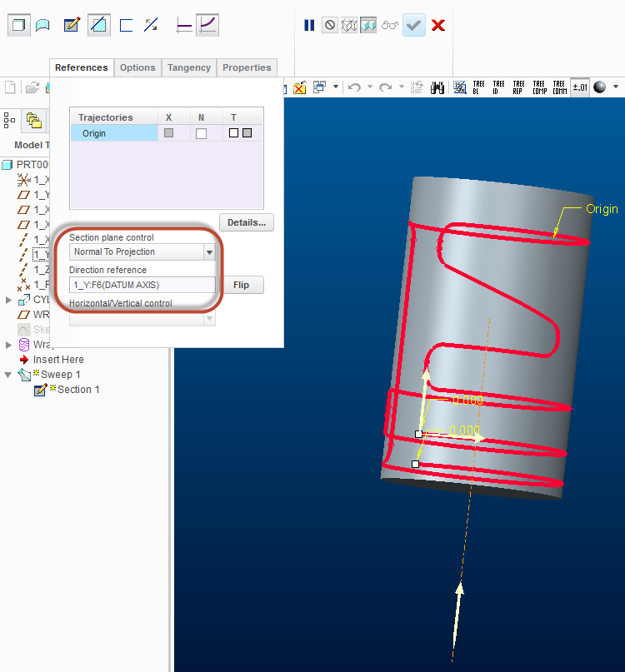Click the thin feature icon
Image resolution: width=625 pixels, height=672 pixels.
point(126,25)
